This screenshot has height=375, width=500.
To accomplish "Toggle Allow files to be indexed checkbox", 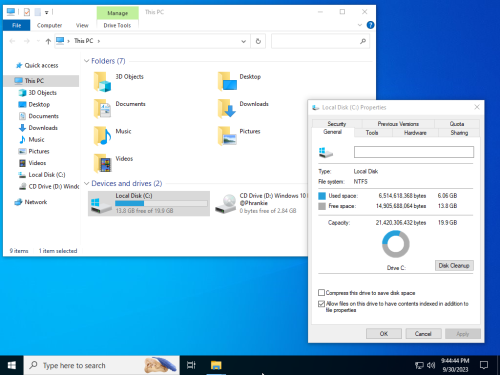I will coord(321,304).
